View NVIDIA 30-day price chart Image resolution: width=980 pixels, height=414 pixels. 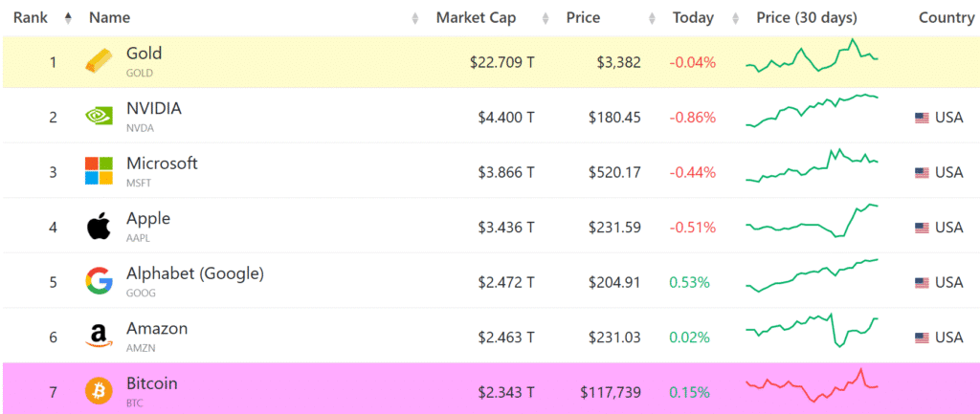click(x=812, y=110)
